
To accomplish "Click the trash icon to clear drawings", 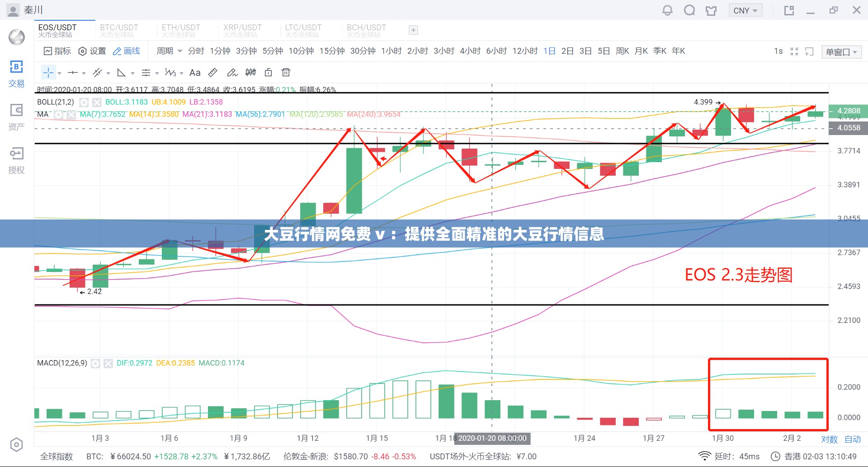I will click(286, 72).
